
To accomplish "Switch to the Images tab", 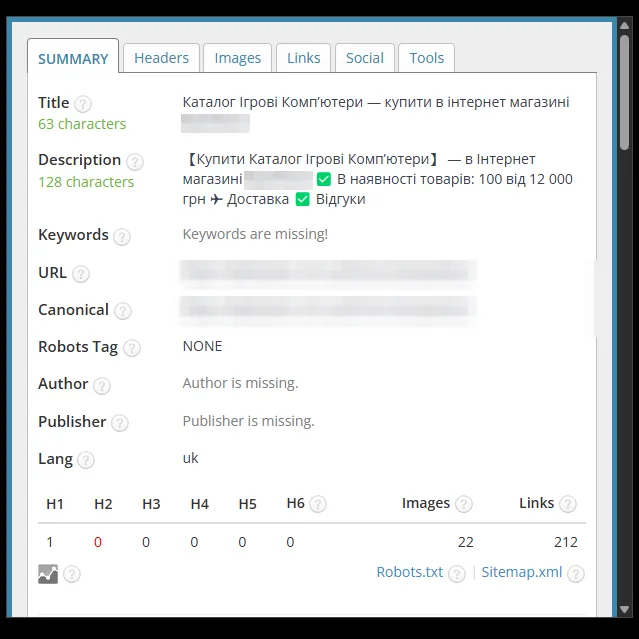I will 238,58.
